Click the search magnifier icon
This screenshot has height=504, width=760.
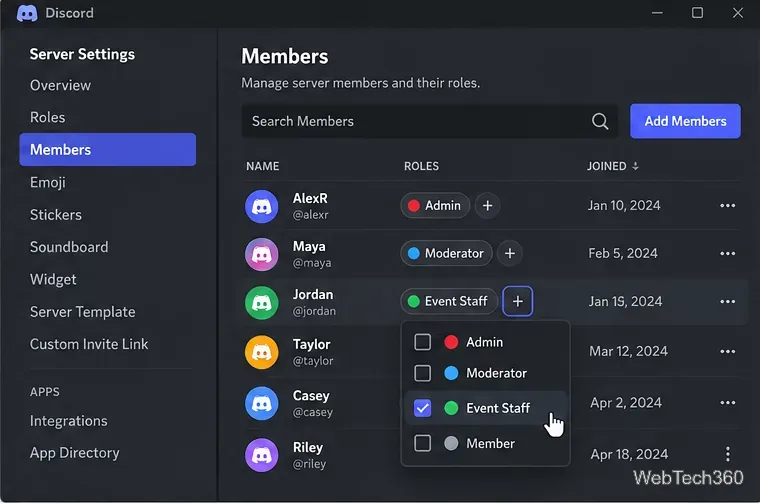(600, 121)
